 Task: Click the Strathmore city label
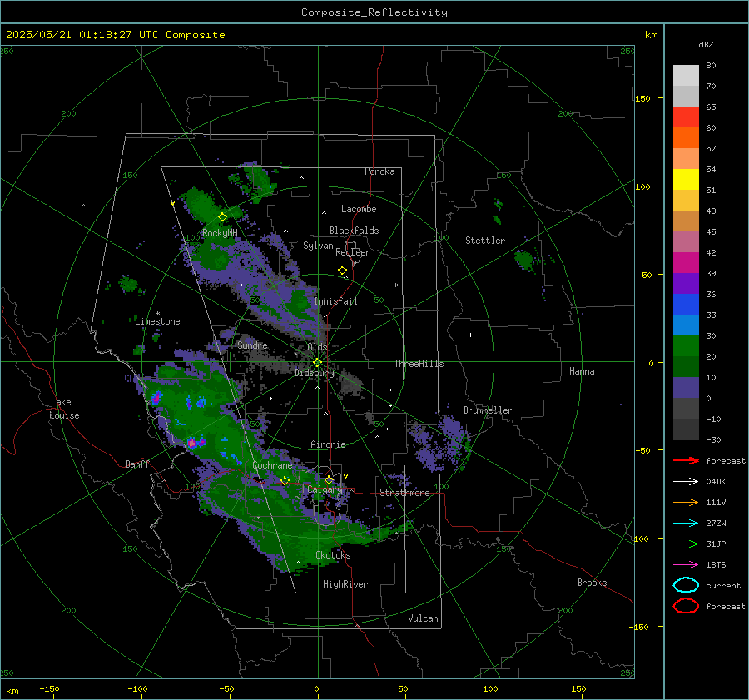404,493
